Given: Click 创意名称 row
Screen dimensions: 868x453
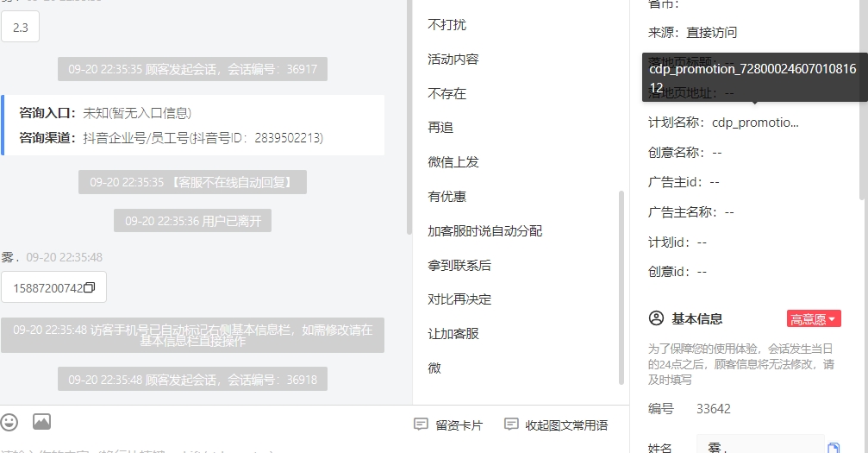Looking at the screenshot, I should coord(684,153).
